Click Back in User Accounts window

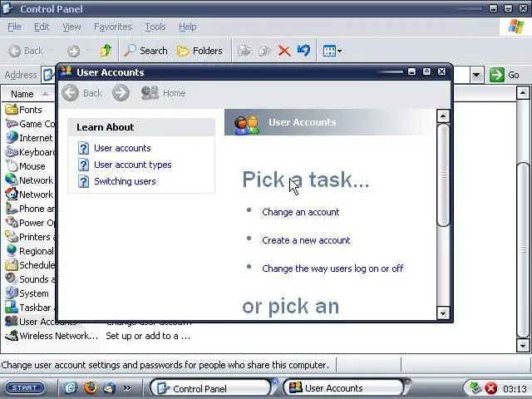[82, 93]
